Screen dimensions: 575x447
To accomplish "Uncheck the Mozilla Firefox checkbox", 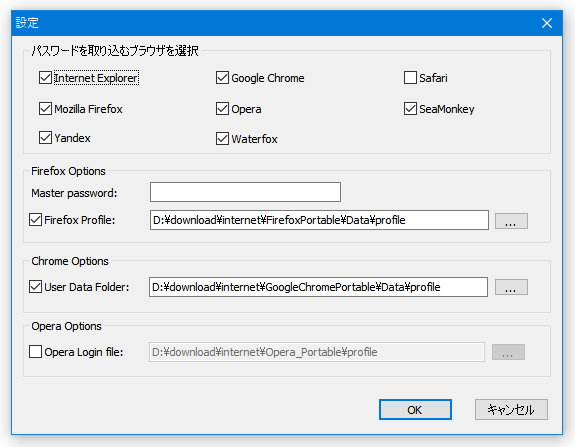I will [45, 109].
